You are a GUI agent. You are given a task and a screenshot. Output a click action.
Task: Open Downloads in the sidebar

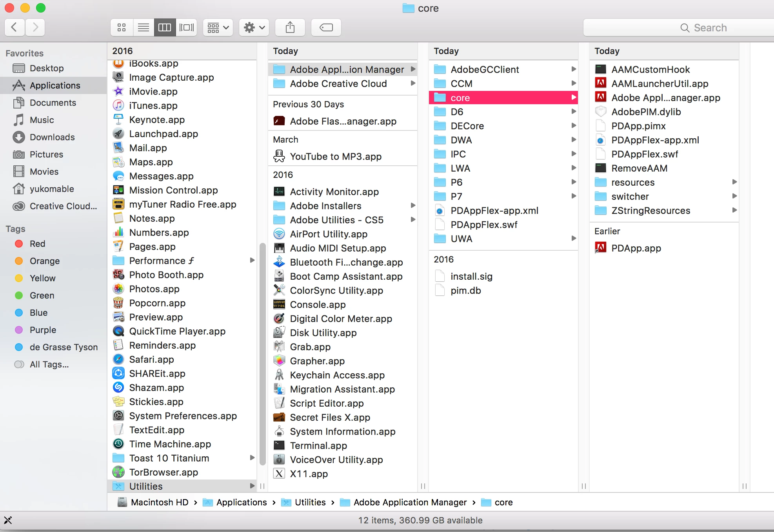pyautogui.click(x=52, y=137)
